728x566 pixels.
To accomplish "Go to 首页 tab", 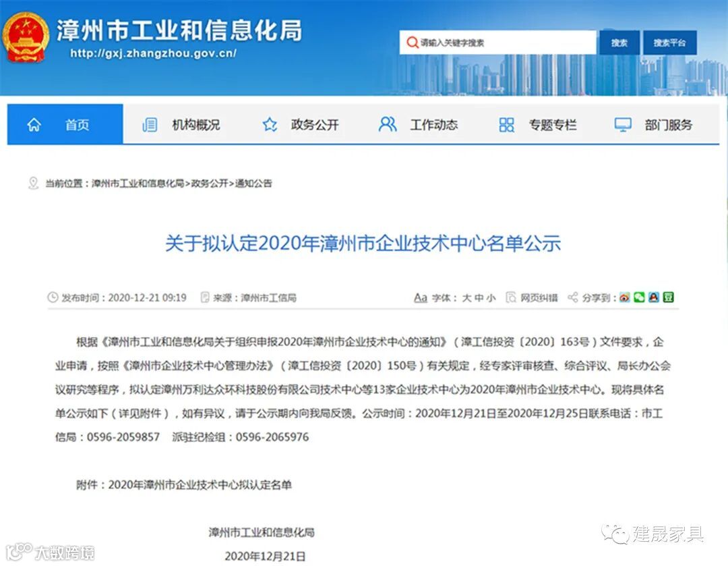I will click(x=65, y=125).
